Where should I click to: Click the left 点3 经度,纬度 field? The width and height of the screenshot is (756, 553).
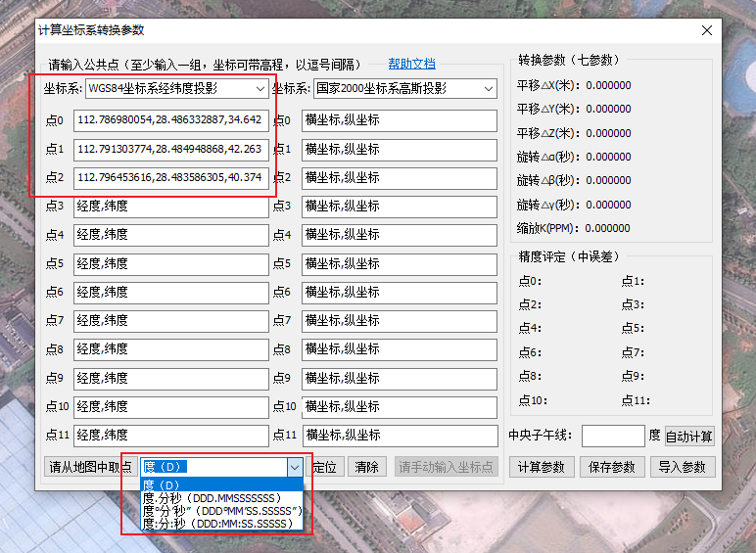pos(171,207)
